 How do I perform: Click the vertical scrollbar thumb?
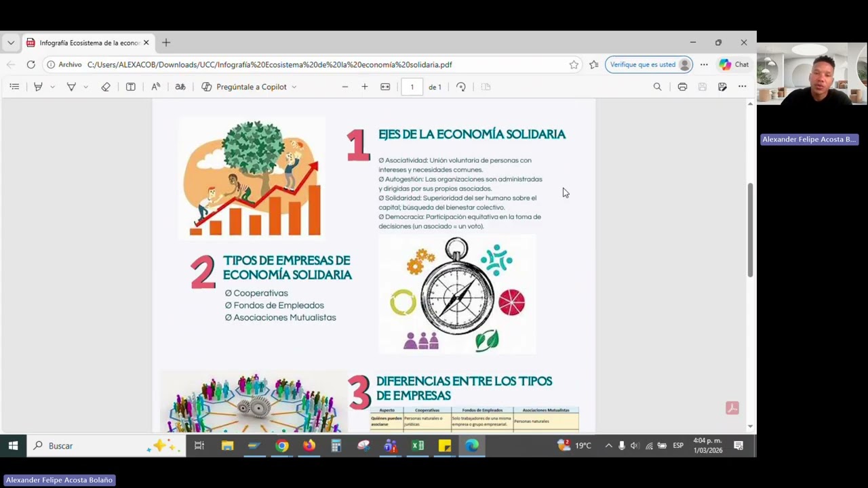point(750,230)
